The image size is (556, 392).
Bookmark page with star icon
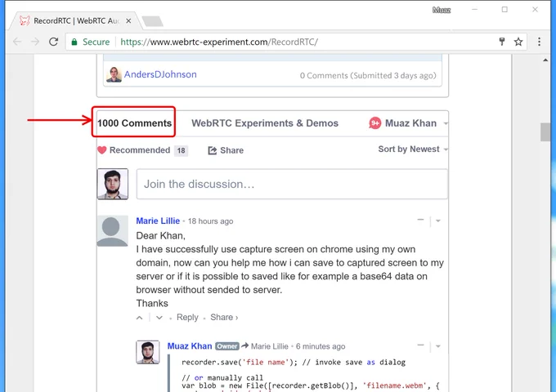518,42
